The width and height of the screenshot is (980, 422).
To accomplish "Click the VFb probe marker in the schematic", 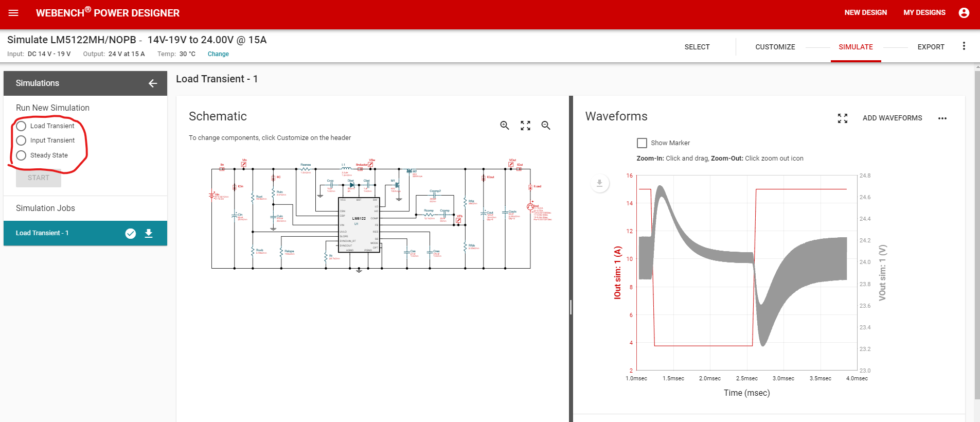I will pos(458,220).
